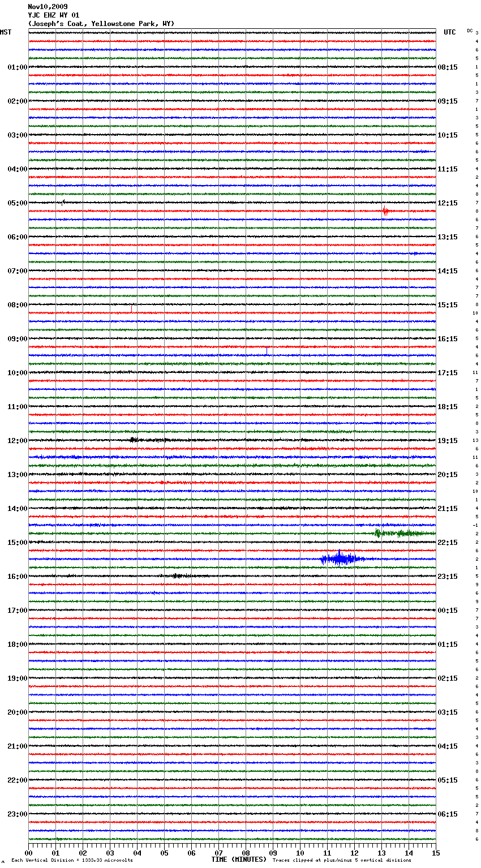Image resolution: width=481 pixels, height=868 pixels.
Task: Click the 12:00 MST row label
Action: (x=18, y=441)
